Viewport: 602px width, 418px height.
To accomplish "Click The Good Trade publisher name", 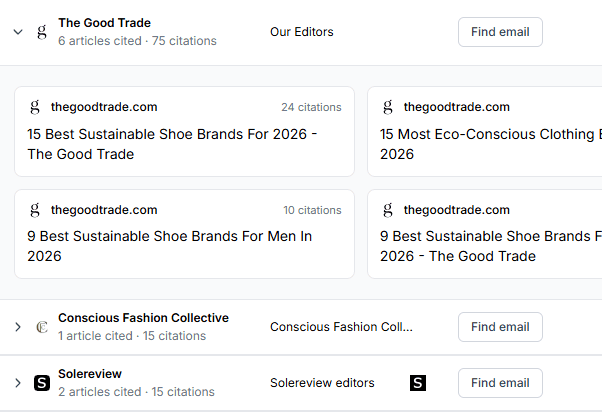I will tap(104, 23).
